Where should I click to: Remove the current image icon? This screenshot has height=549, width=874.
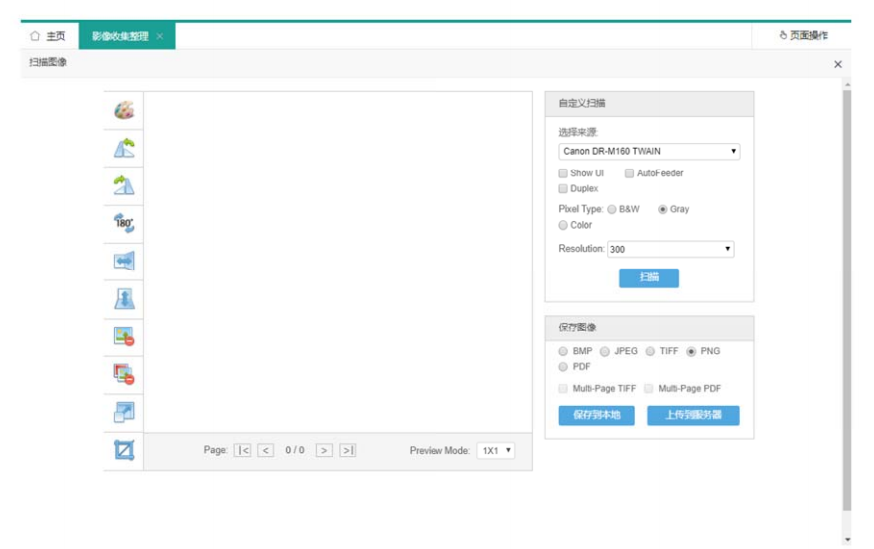(124, 336)
